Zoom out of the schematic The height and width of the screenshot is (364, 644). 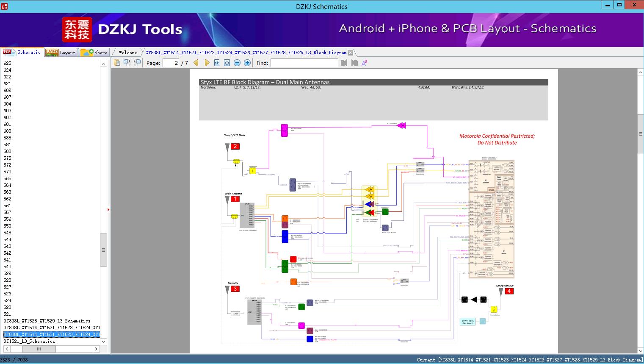tap(237, 63)
